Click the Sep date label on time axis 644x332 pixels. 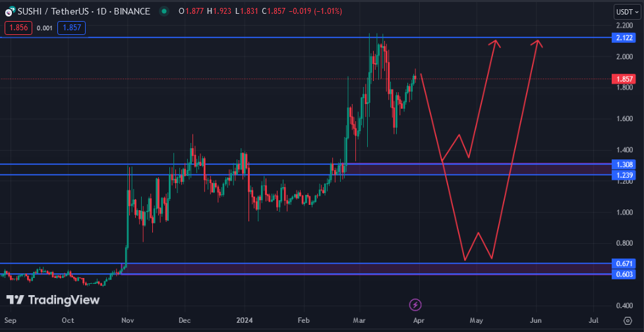(x=9, y=320)
